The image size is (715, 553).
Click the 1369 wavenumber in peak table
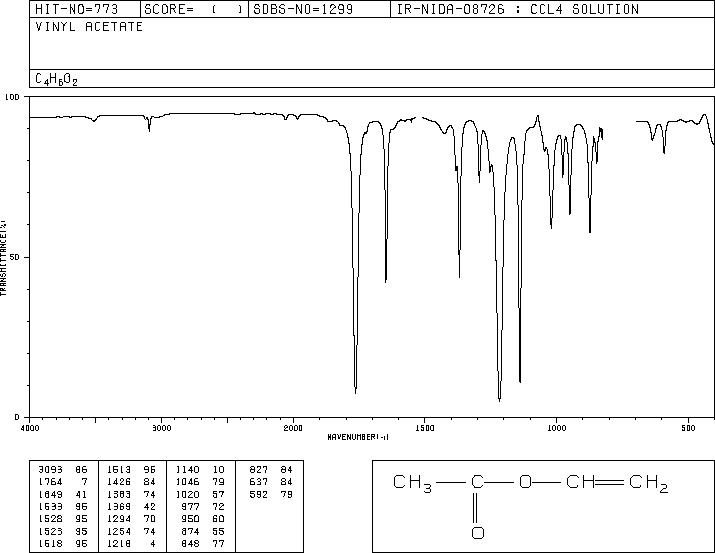coord(119,506)
